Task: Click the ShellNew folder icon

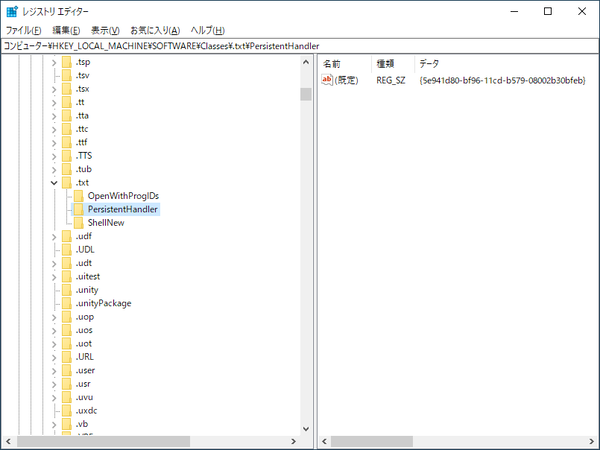Action: pyautogui.click(x=78, y=223)
